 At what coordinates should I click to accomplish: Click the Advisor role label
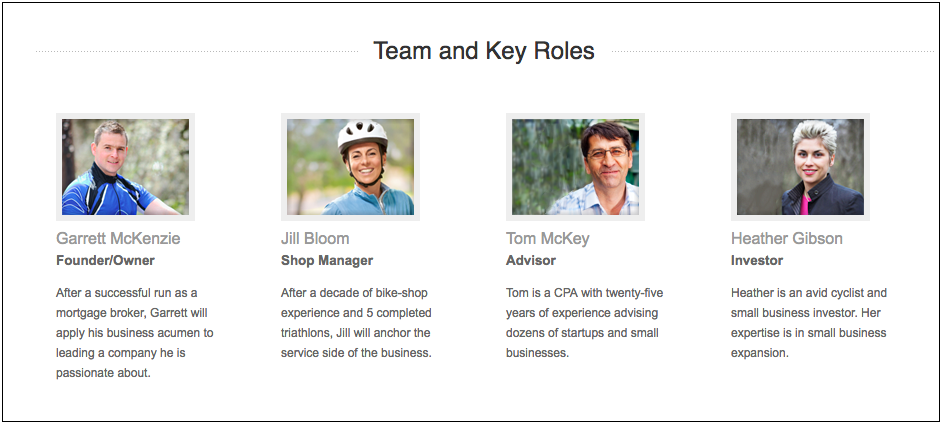point(531,260)
